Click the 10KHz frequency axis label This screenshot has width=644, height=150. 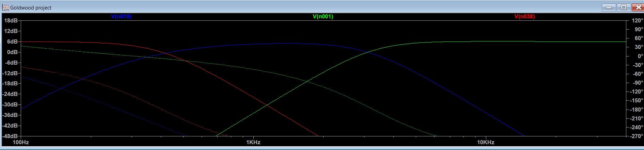(x=486, y=142)
